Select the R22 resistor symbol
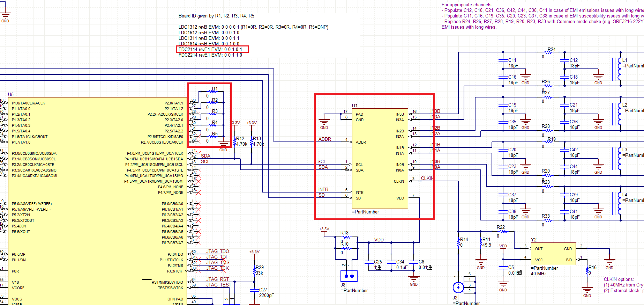Image resolution: width=644 pixels, height=305 pixels. point(503,231)
